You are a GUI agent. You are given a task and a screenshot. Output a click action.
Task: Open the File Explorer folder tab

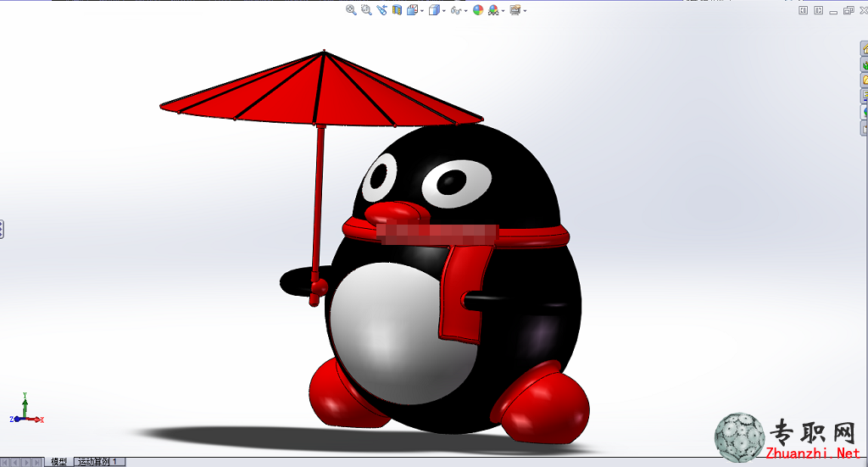864,81
